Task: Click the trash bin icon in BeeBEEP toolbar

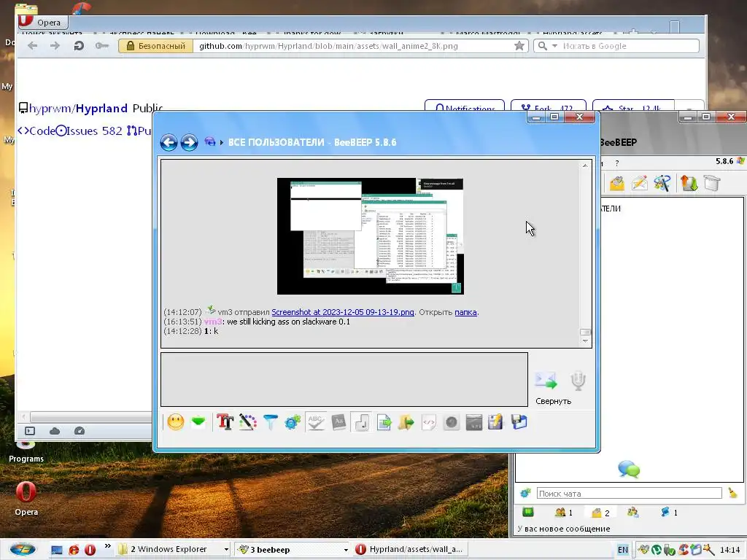Action: pyautogui.click(x=712, y=183)
